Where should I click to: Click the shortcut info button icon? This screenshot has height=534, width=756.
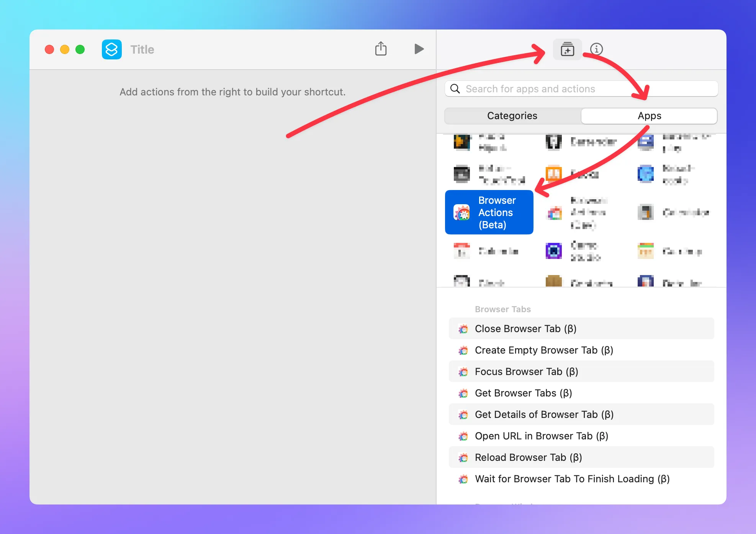click(x=596, y=49)
